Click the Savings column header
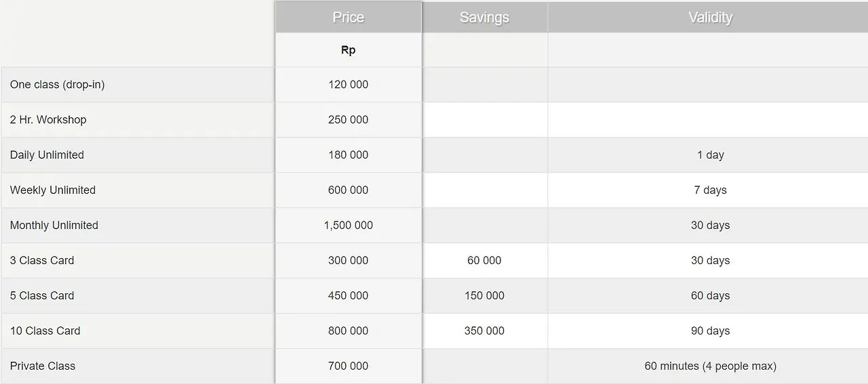Image resolution: width=868 pixels, height=384 pixels. pos(484,18)
